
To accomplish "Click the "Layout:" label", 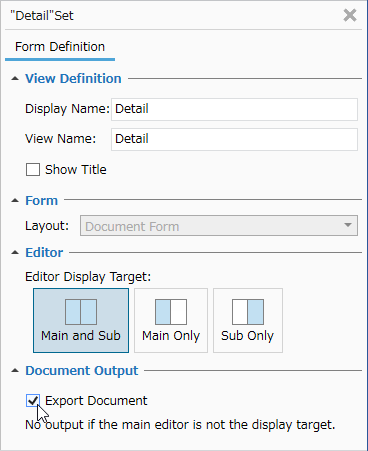I will [x=47, y=226].
